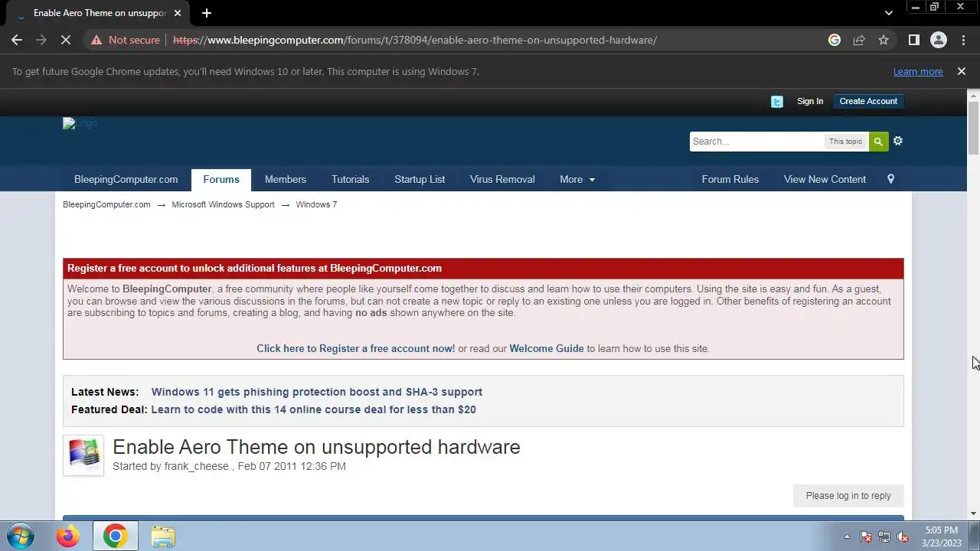Click the scrollbar down arrow
Viewport: 980px width, 551px height.
click(973, 514)
